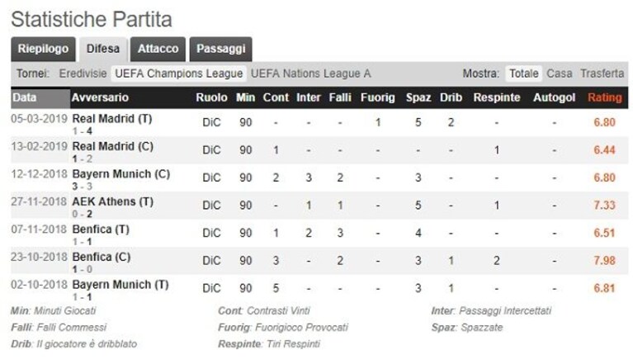Show only Trasferta matches
Image resolution: width=633 pixels, height=364 pixels.
[602, 73]
